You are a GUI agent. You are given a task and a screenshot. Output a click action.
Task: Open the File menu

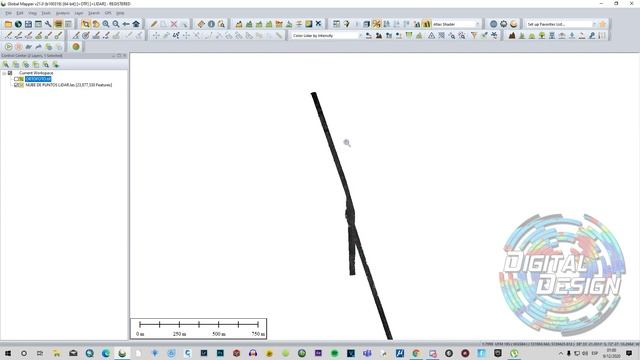coord(8,13)
